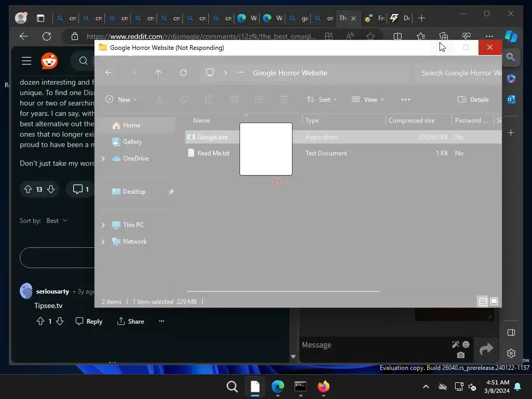
Task: Go back in File Explorer
Action: click(108, 73)
